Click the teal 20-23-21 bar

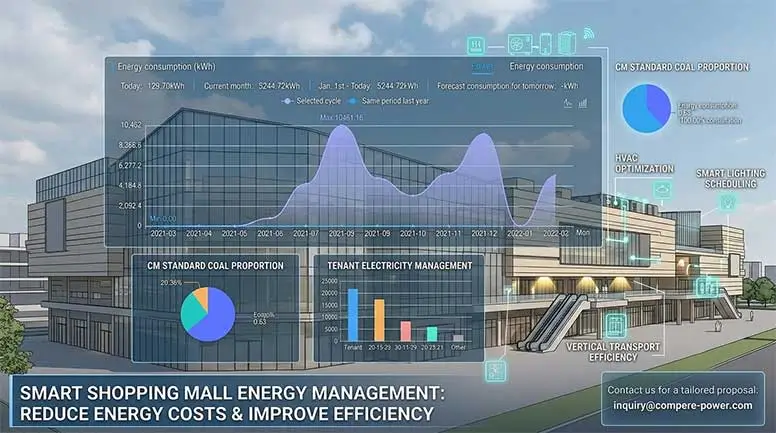[432, 334]
